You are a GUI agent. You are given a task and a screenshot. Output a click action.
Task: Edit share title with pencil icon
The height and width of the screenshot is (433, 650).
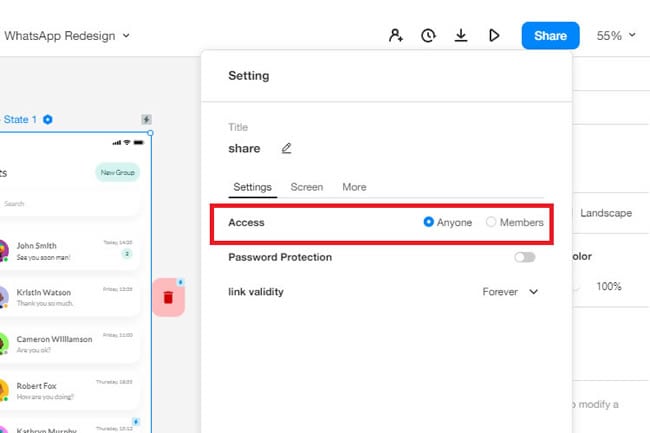click(x=286, y=148)
